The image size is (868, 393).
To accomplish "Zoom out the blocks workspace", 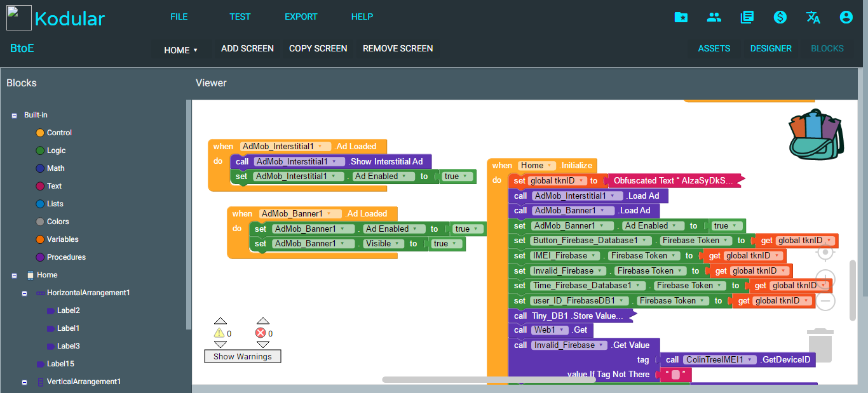I will 825,301.
